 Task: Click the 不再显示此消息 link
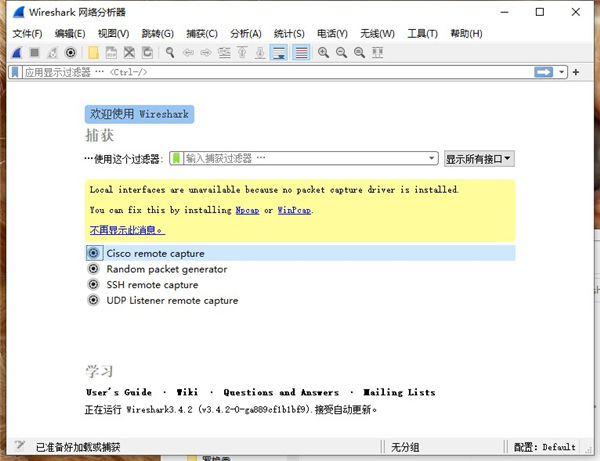click(127, 230)
